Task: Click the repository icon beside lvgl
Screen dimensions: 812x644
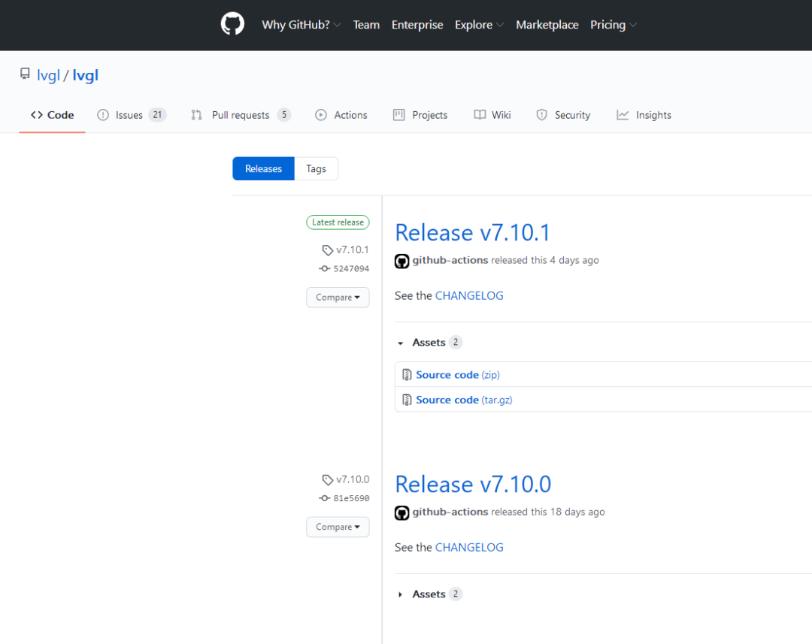Action: click(25, 74)
